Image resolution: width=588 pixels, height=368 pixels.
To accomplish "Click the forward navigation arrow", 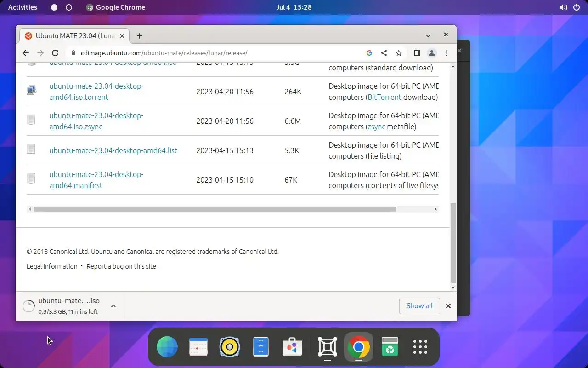I will (x=40, y=53).
